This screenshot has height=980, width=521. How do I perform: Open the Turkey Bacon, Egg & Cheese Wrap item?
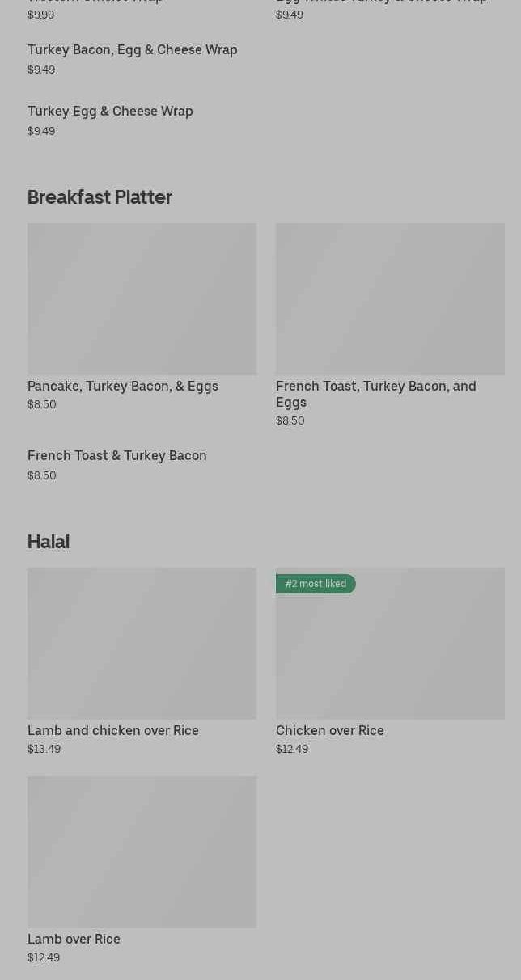coord(133,50)
